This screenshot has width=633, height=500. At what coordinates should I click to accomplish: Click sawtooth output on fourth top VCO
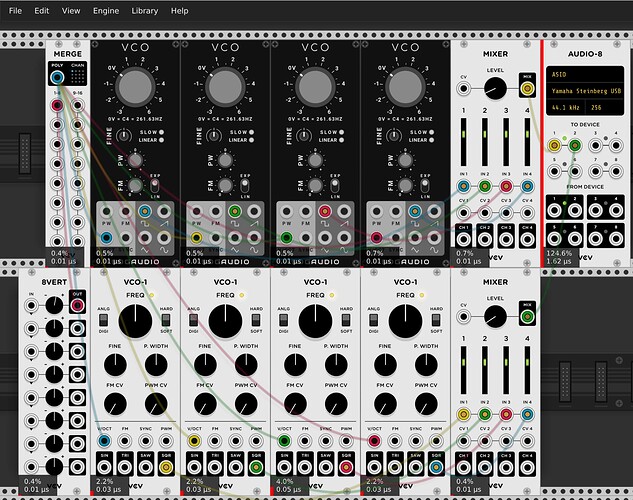(x=434, y=211)
